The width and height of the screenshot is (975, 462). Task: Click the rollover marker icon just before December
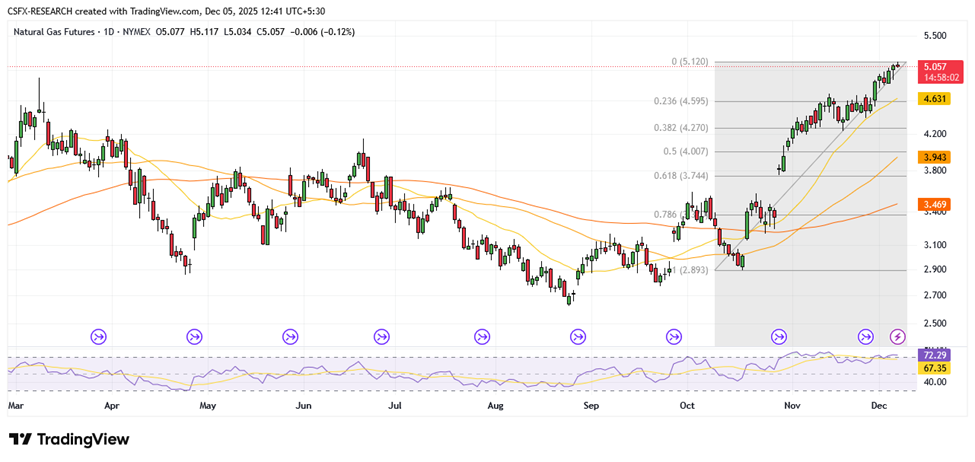pos(866,337)
